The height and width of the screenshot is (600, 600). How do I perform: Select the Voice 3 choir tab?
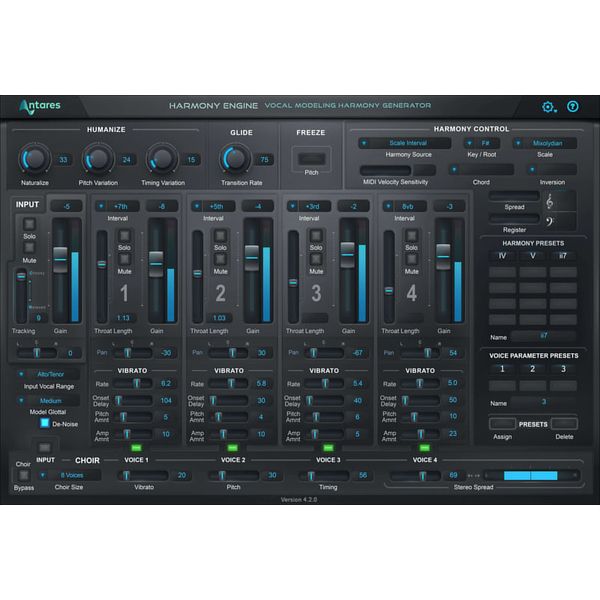click(x=327, y=460)
